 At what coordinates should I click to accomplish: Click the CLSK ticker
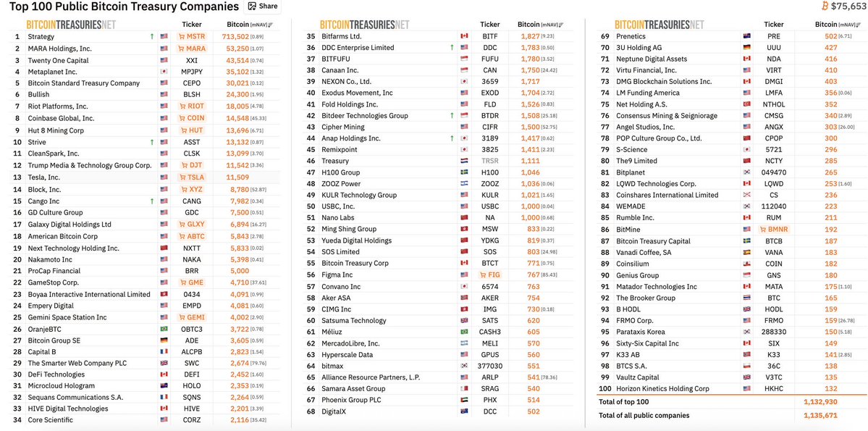point(192,154)
